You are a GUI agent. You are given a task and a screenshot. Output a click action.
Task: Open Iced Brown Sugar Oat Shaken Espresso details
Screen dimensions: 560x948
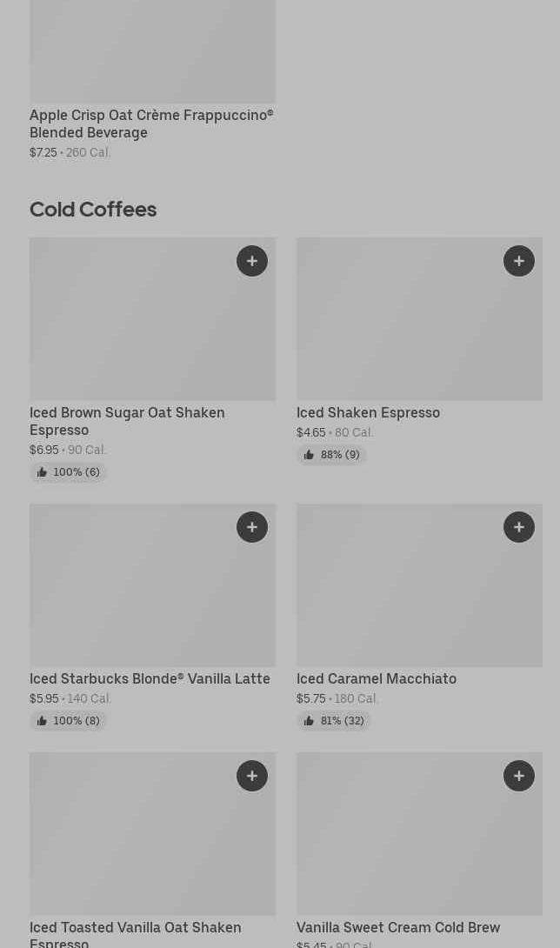coord(127,421)
